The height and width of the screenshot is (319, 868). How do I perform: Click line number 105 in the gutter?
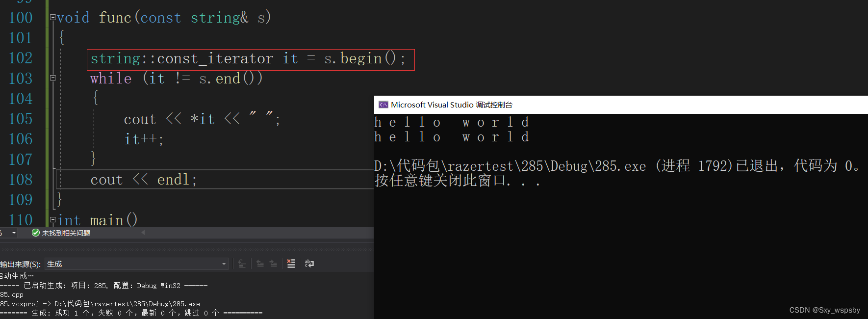click(x=21, y=119)
